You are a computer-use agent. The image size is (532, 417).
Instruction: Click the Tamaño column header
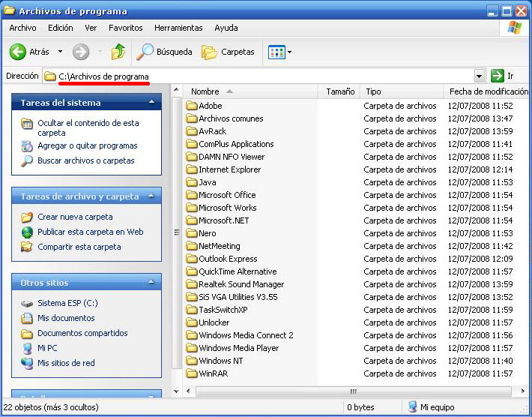339,91
